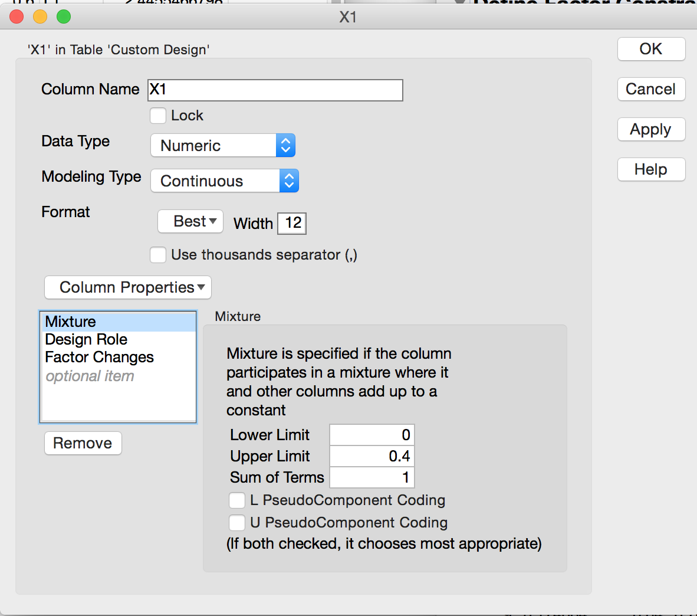Select Design Role property

tap(86, 339)
